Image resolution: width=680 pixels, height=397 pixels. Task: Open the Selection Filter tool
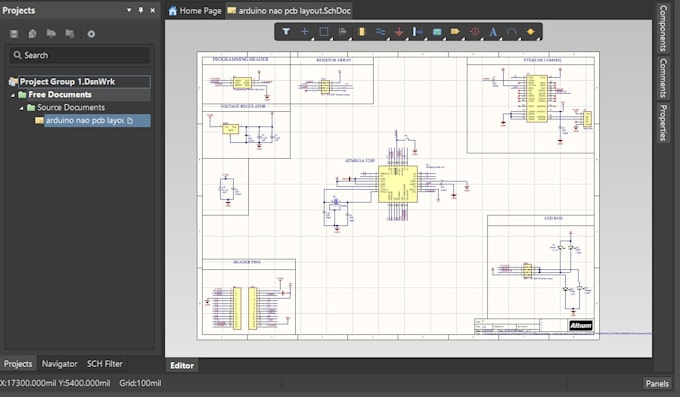click(x=286, y=32)
